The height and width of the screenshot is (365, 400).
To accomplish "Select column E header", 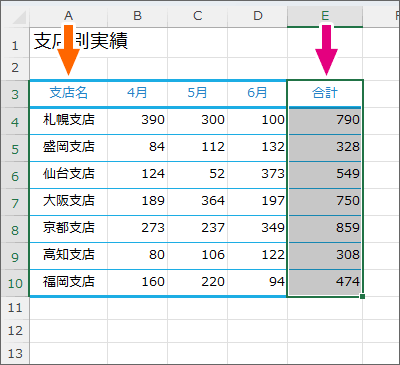I will point(325,16).
